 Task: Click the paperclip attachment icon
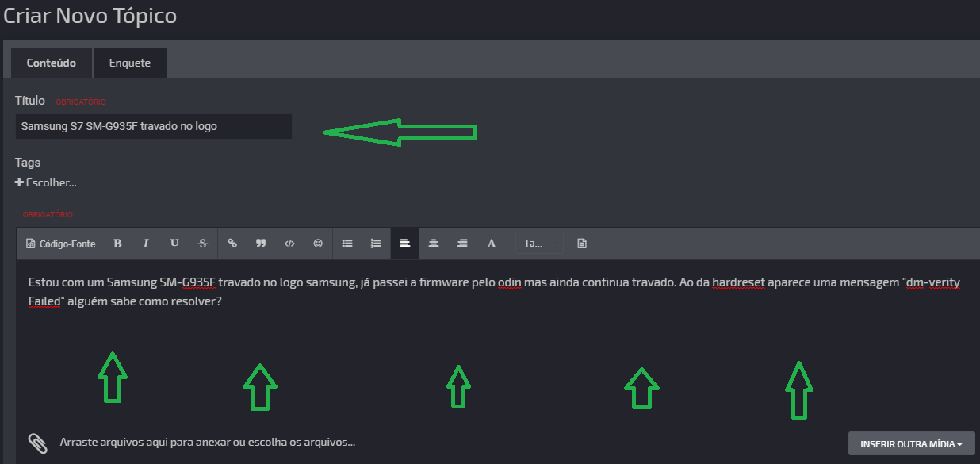pyautogui.click(x=37, y=443)
